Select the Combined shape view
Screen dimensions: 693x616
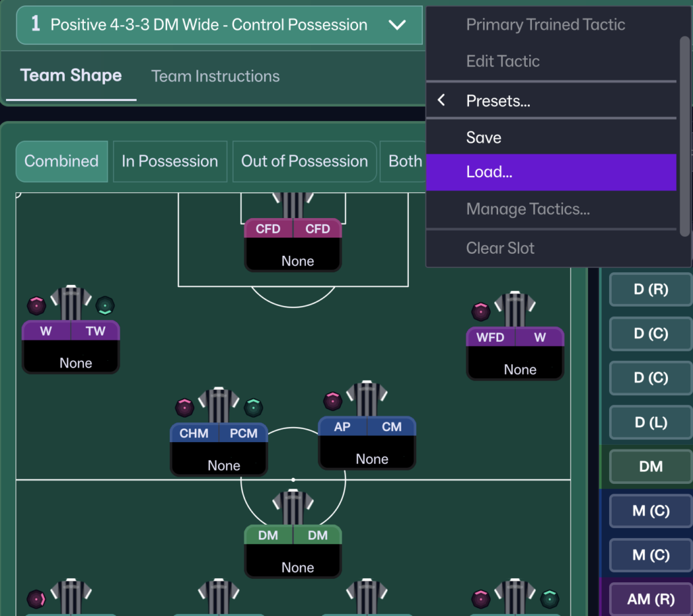(62, 161)
